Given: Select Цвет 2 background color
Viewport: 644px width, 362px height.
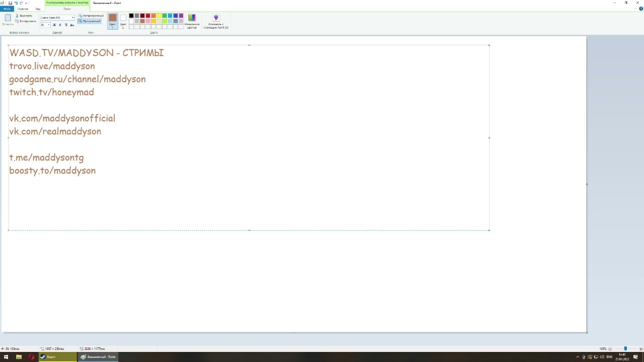Looking at the screenshot, I should 123,21.
